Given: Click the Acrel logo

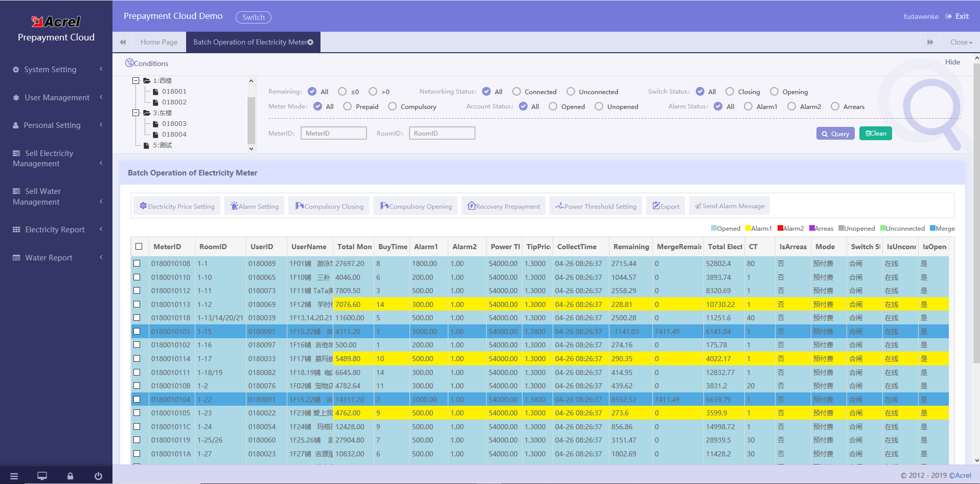Looking at the screenshot, I should click(x=56, y=21).
